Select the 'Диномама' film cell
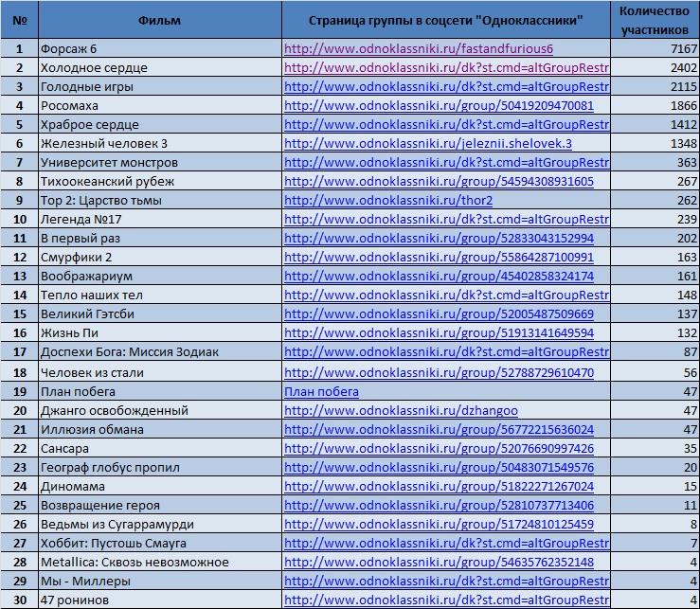The width and height of the screenshot is (700, 609). point(160,486)
